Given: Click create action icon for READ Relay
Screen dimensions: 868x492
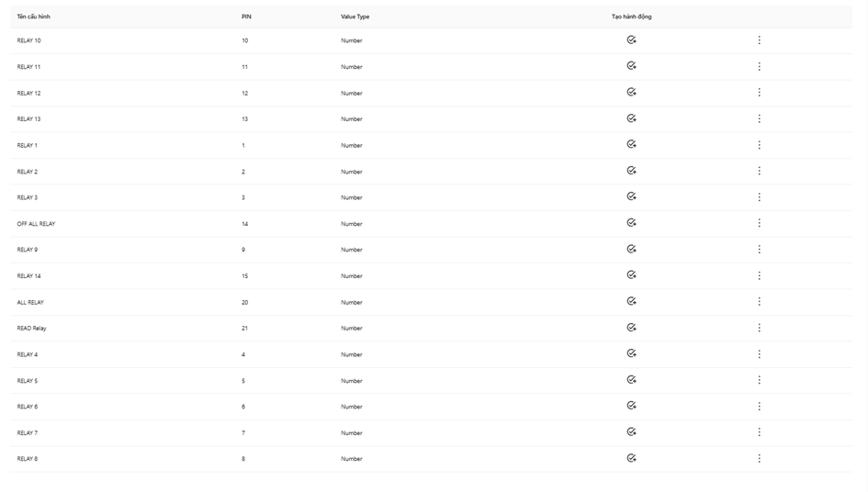Looking at the screenshot, I should point(632,328).
